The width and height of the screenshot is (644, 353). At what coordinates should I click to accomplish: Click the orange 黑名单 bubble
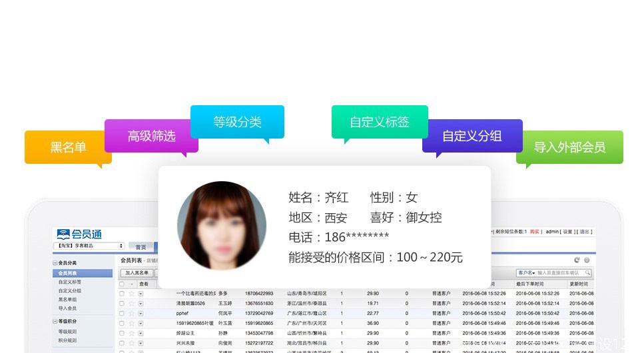[68, 147]
